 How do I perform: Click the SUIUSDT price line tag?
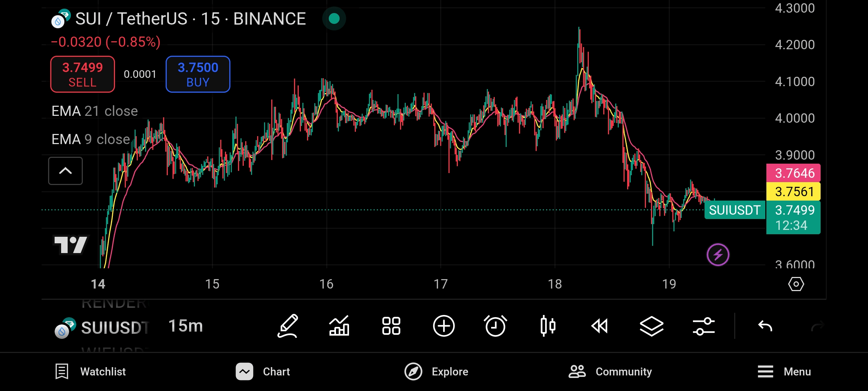tap(735, 210)
